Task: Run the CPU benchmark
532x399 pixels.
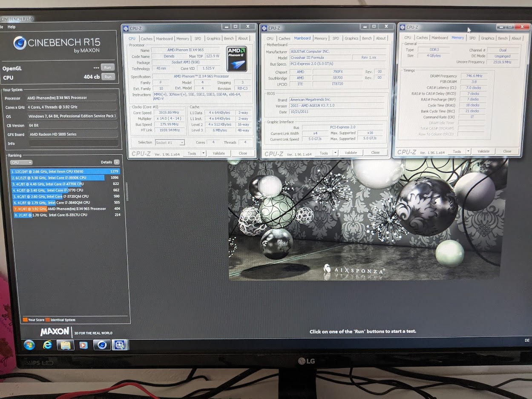Action: pyautogui.click(x=108, y=77)
